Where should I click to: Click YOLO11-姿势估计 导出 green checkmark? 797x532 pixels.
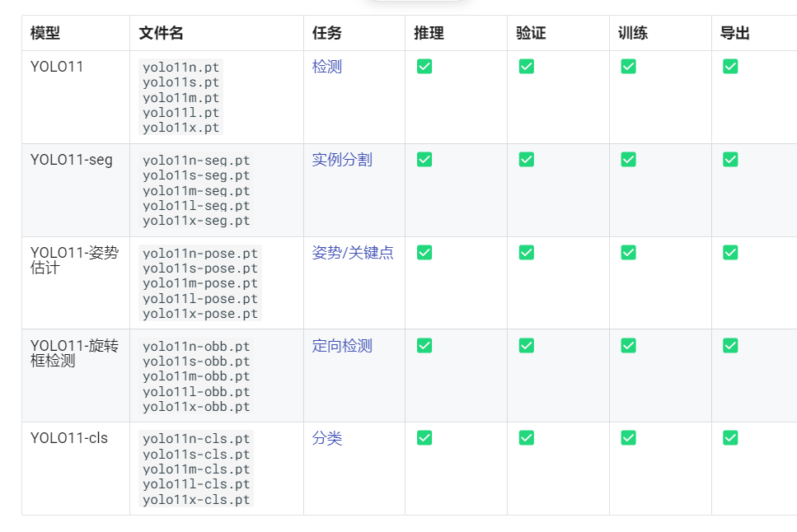730,253
